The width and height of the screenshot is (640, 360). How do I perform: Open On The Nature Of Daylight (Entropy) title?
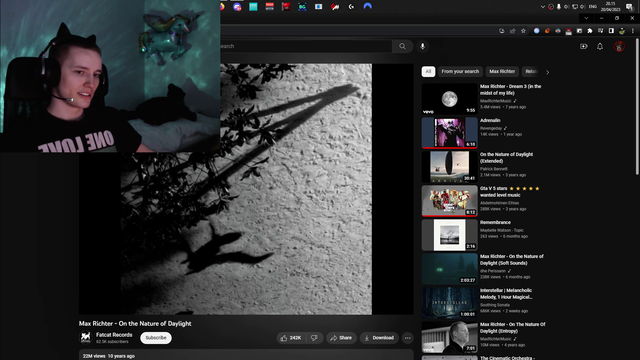click(x=513, y=328)
